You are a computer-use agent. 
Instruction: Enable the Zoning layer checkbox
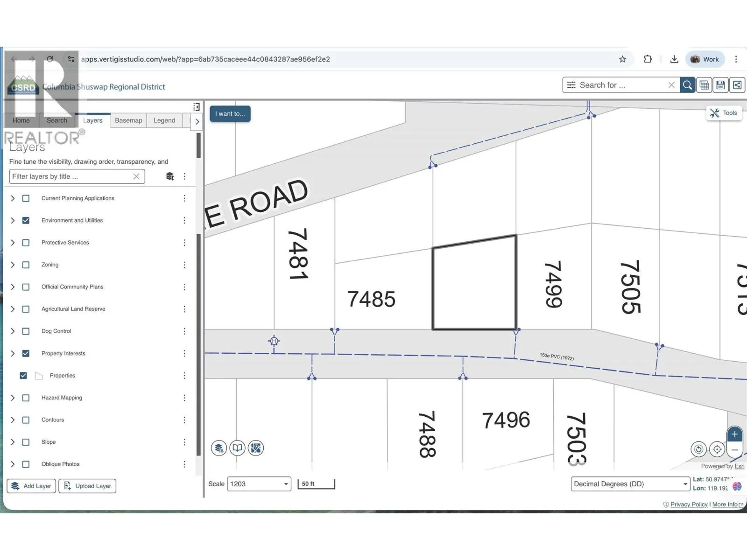tap(26, 265)
